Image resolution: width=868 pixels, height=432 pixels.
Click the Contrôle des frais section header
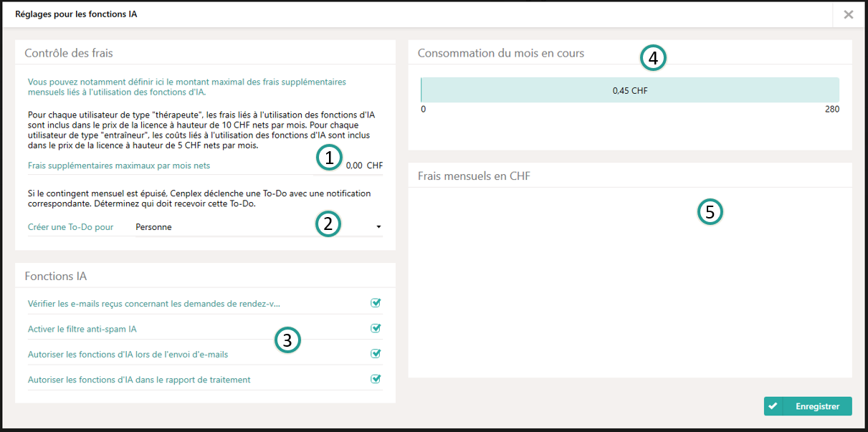point(69,53)
